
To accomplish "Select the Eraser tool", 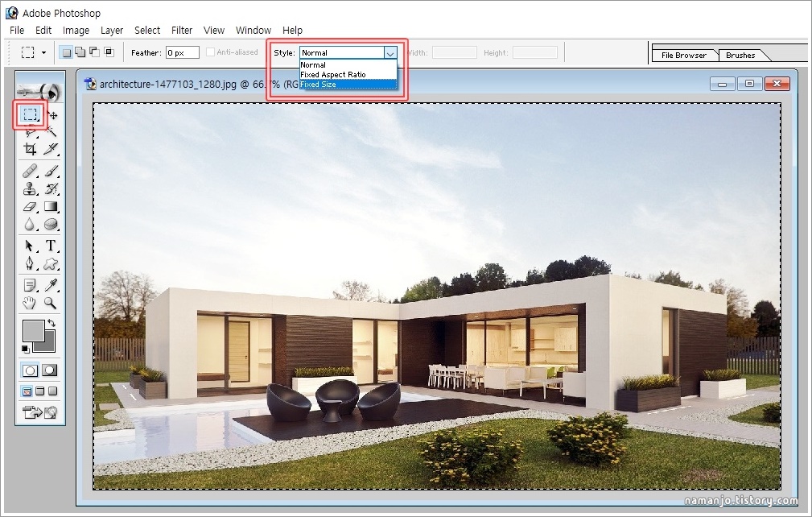I will (x=30, y=207).
